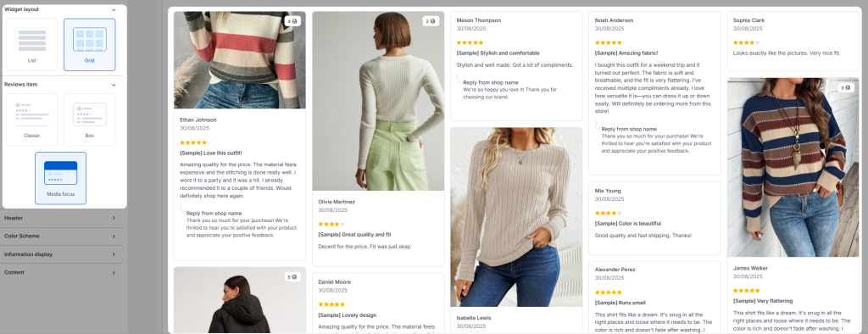Click the 2 photos badge on Olivia's review

pyautogui.click(x=431, y=21)
